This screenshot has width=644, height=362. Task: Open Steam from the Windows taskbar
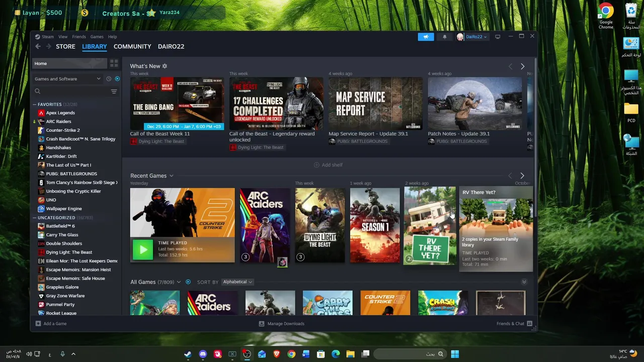click(188, 354)
